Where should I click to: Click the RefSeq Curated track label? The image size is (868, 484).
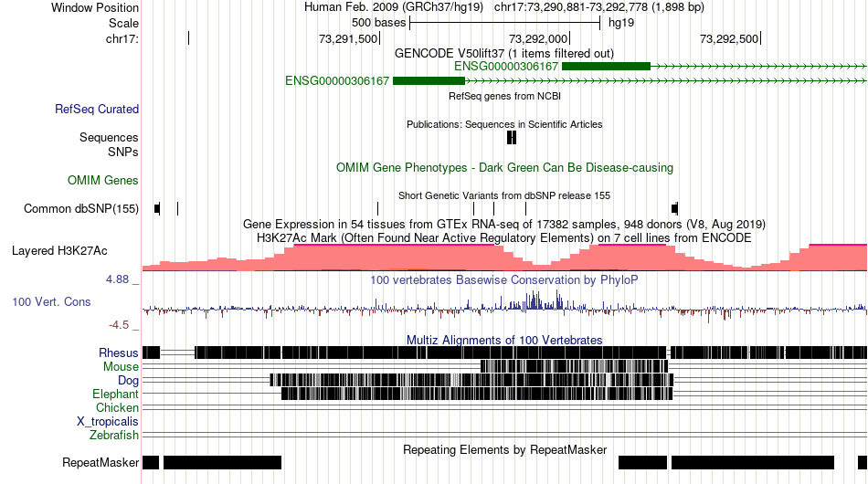click(x=97, y=109)
